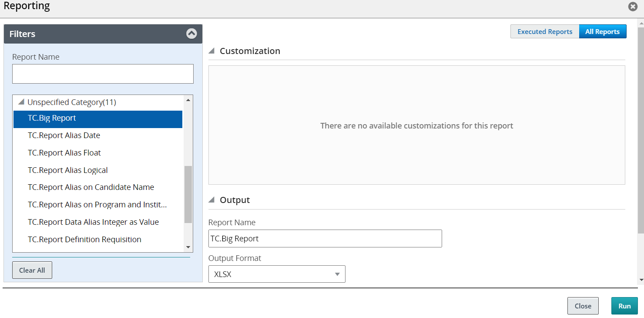Open the Output Format dropdown

(x=277, y=274)
